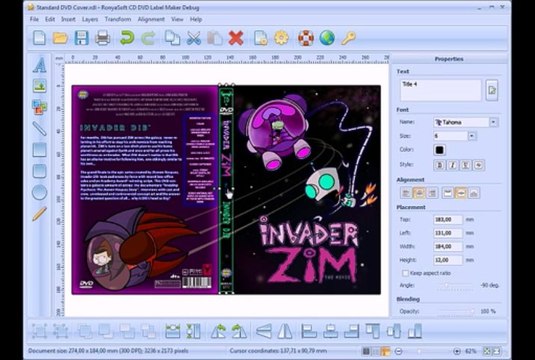Set text alignment to right

point(432,193)
